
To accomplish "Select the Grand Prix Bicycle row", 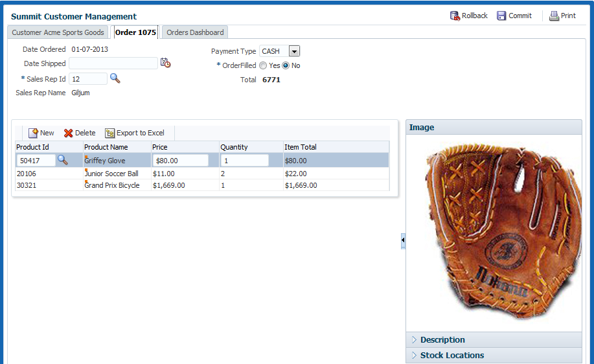I will click(202, 185).
